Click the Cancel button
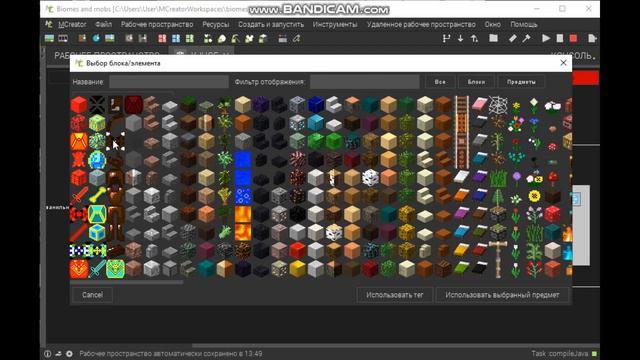Screen dimensions: 640x360 coord(92,295)
